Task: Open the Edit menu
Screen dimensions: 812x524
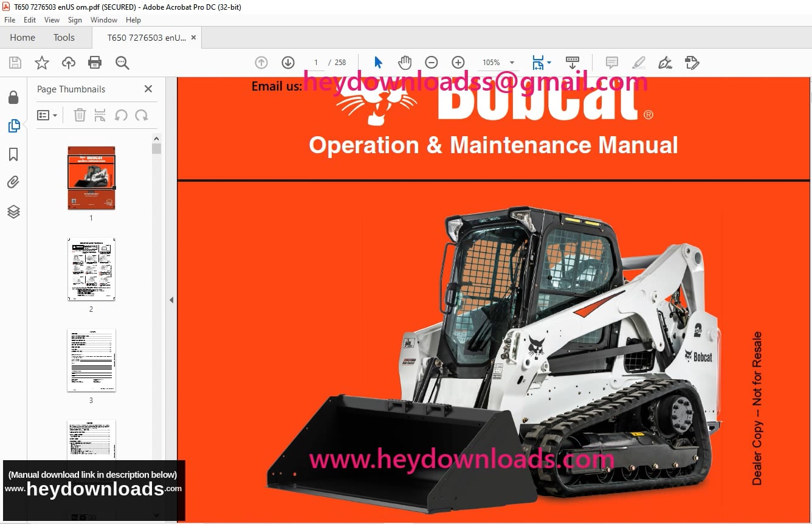Action: coord(30,20)
